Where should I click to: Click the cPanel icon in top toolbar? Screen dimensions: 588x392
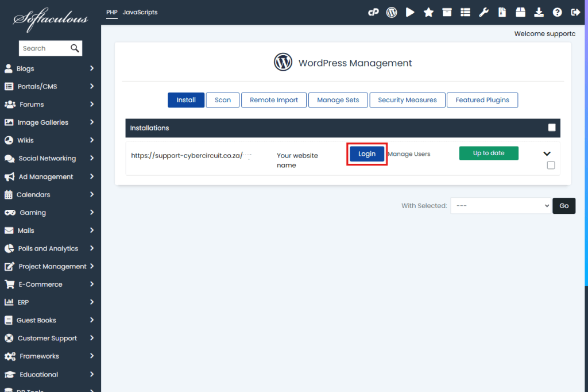pos(373,12)
